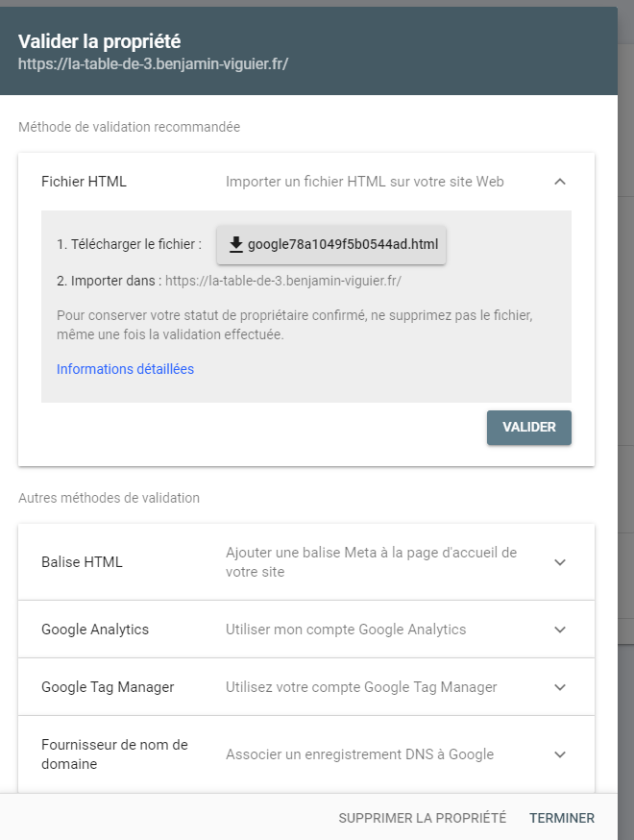Screen dimensions: 634x840
Task: Click the download icon beside google78a1049f5b0544ad.html
Action: 236,244
